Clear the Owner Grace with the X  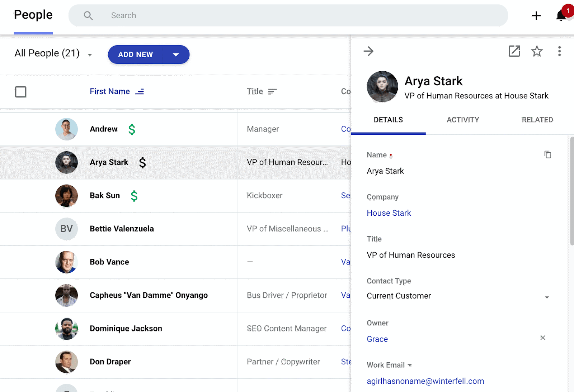click(543, 338)
